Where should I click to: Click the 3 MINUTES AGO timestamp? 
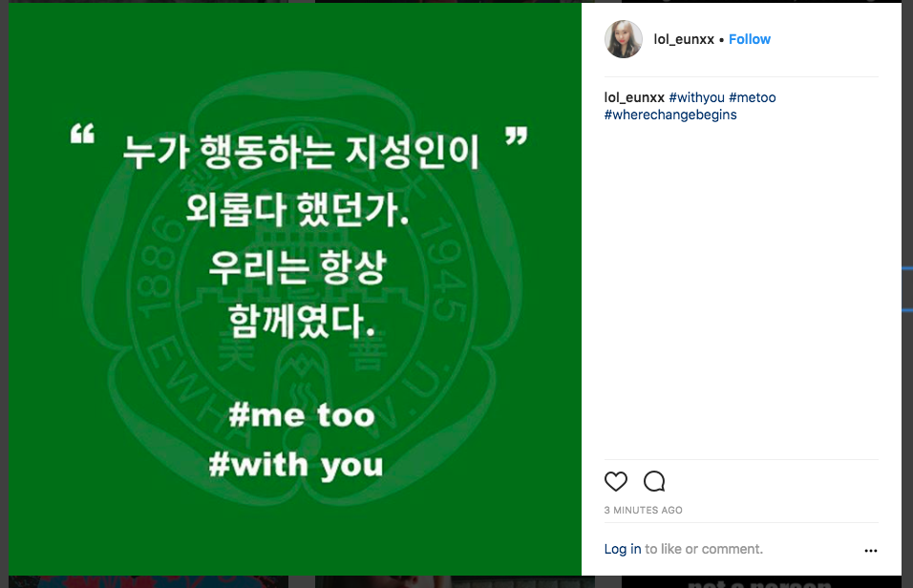643,510
